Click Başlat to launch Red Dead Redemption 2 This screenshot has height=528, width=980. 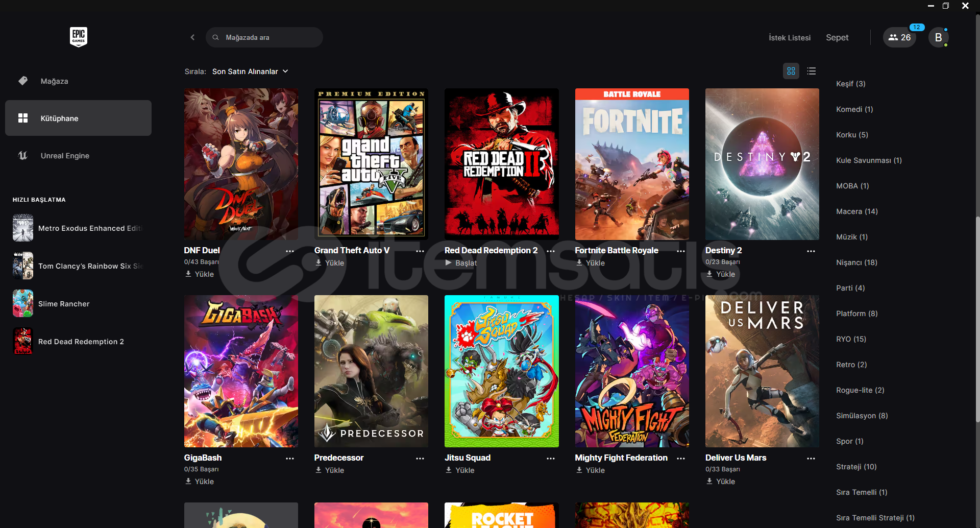pos(461,263)
